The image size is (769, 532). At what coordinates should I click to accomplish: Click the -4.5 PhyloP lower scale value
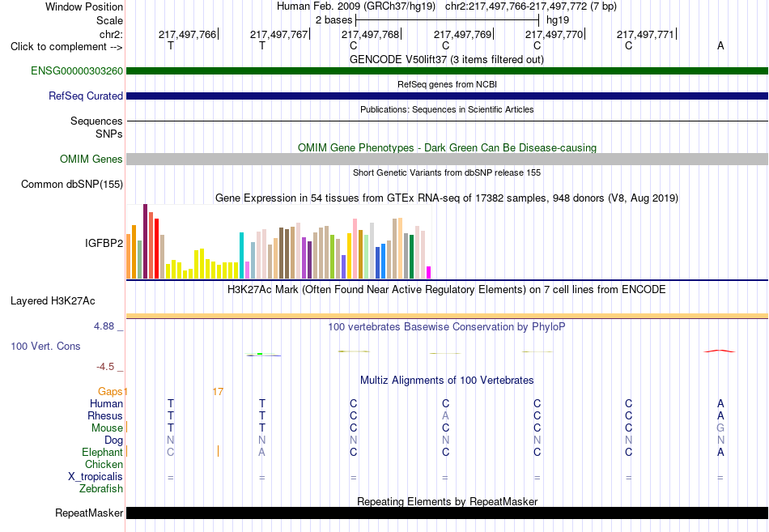(x=105, y=367)
